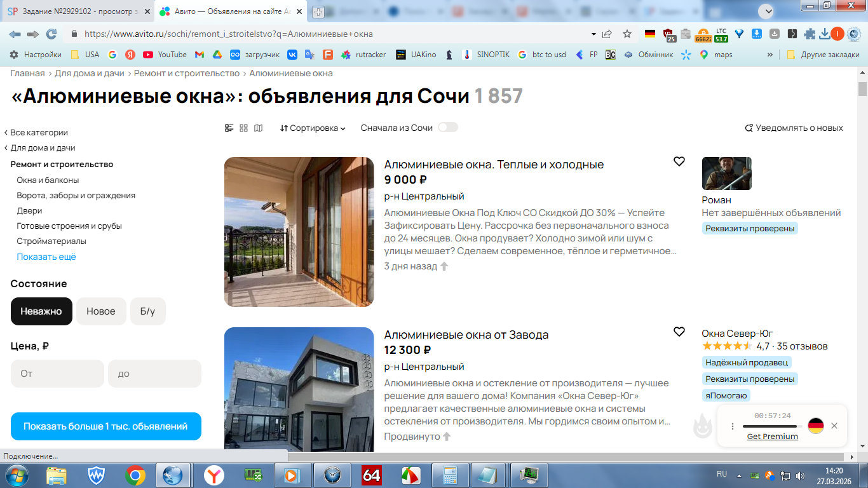Open first listing's balcony photo thumbnail
Viewport: 868px width, 488px height.
pos(299,232)
